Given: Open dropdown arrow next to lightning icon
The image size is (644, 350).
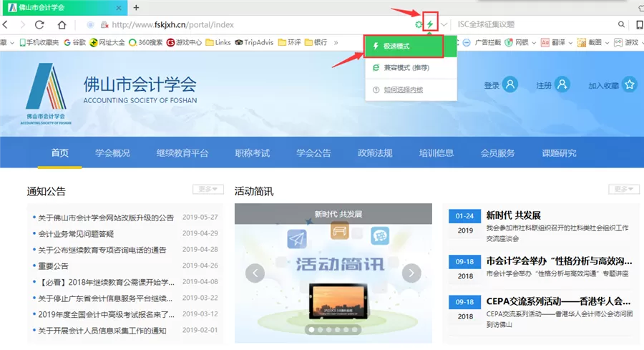Looking at the screenshot, I should pyautogui.click(x=444, y=25).
